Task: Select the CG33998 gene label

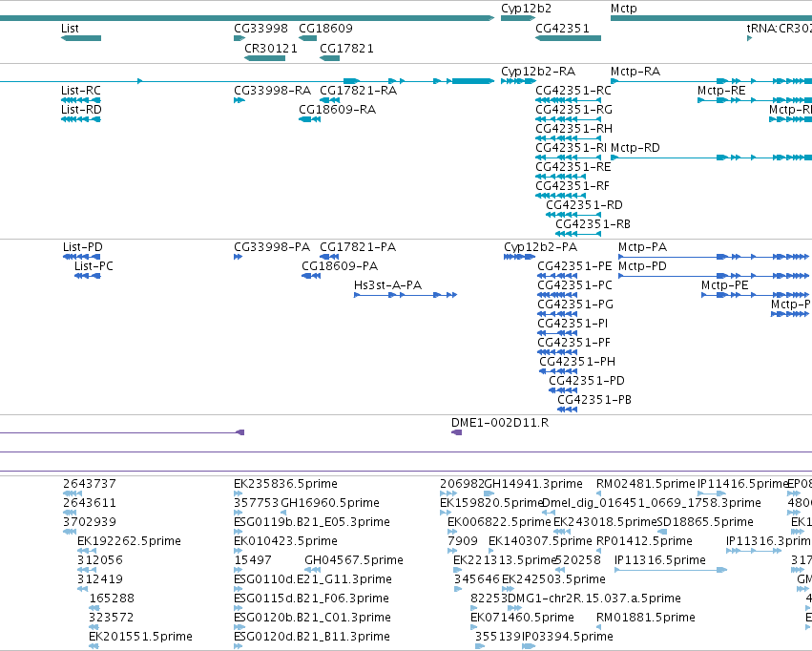Action: point(260,28)
